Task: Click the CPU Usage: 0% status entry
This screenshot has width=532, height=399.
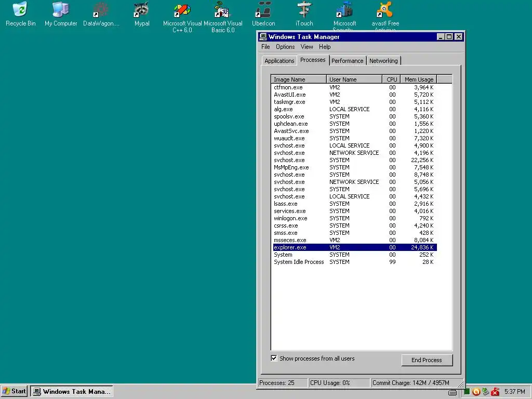Action: coord(339,383)
